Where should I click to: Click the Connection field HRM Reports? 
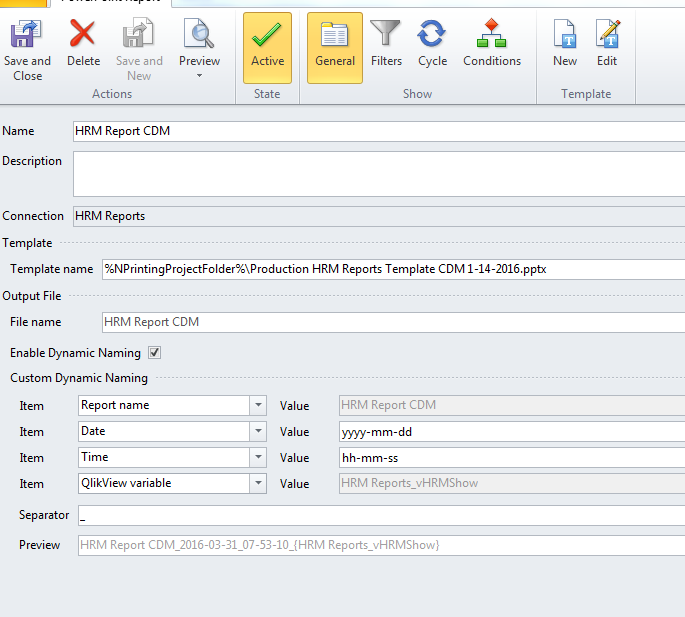click(x=379, y=216)
